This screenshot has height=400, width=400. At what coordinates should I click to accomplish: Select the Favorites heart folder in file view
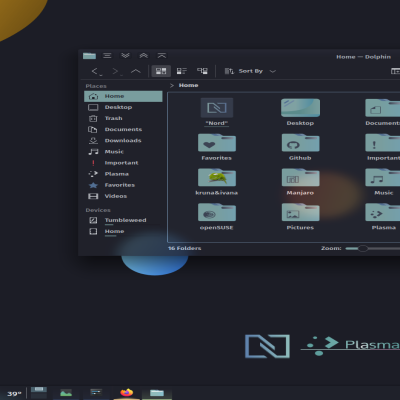(x=217, y=143)
